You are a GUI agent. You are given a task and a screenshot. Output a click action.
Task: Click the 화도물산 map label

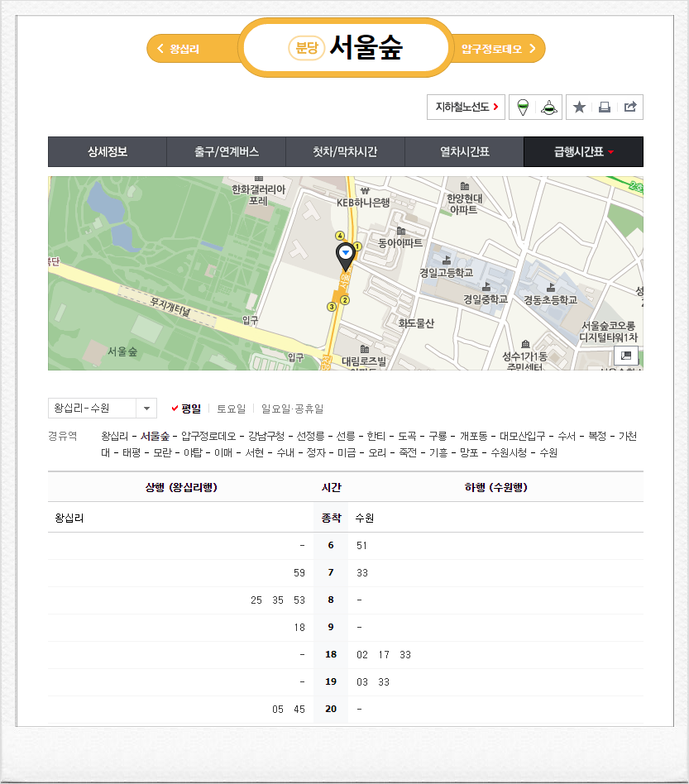coord(416,323)
